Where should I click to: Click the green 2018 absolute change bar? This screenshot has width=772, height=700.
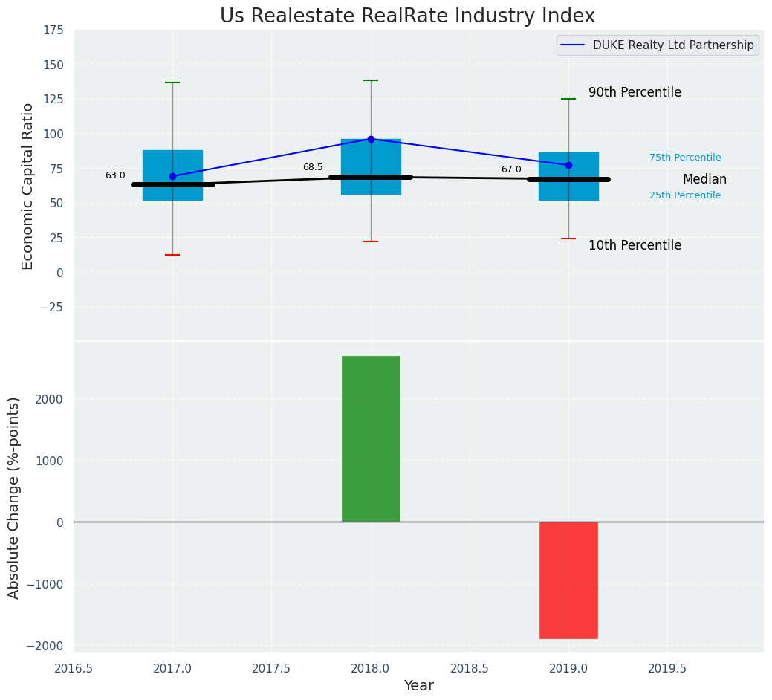tap(371, 438)
